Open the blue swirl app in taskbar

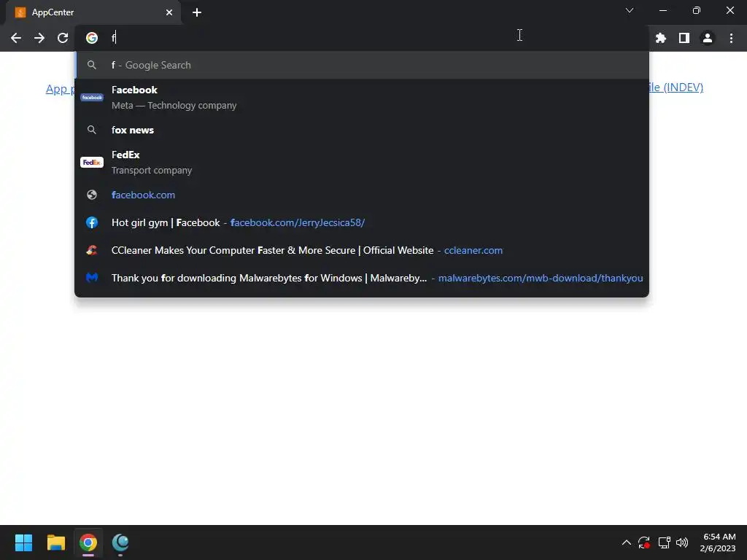pos(120,542)
